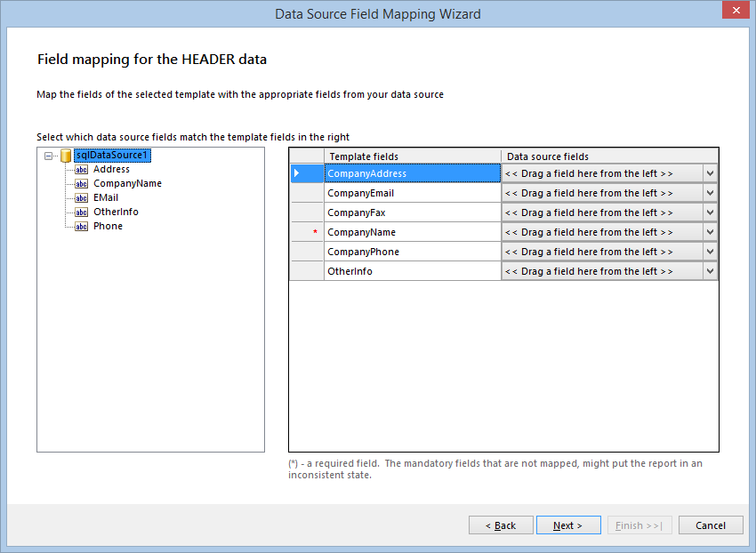Viewport: 756px width, 553px height.
Task: Open the OtherInfo mapping dropdown
Action: (710, 271)
